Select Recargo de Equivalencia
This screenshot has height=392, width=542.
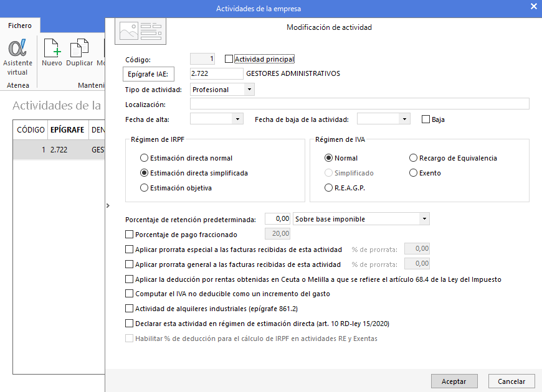(x=413, y=158)
